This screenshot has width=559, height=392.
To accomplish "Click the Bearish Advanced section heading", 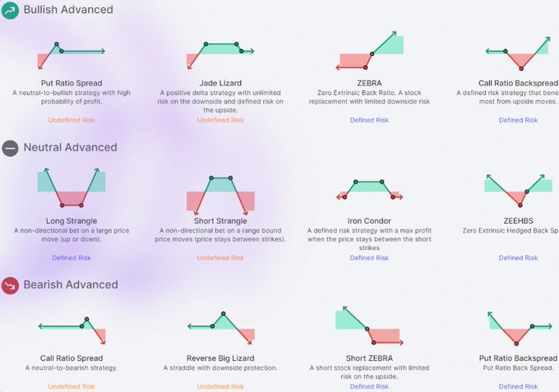I will click(71, 285).
